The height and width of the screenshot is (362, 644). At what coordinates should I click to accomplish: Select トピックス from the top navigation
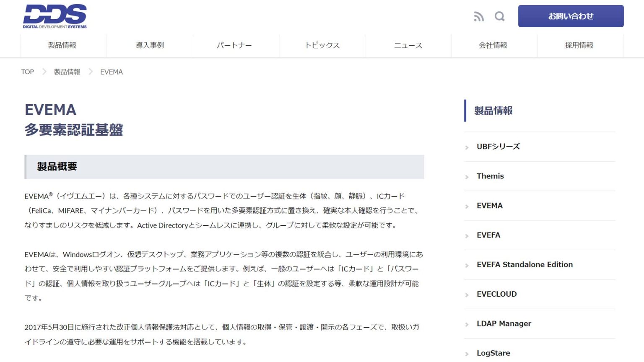pyautogui.click(x=322, y=45)
